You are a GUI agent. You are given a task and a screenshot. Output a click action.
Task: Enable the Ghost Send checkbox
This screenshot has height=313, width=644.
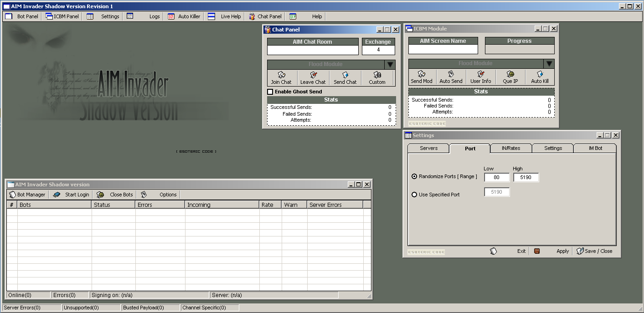click(270, 92)
